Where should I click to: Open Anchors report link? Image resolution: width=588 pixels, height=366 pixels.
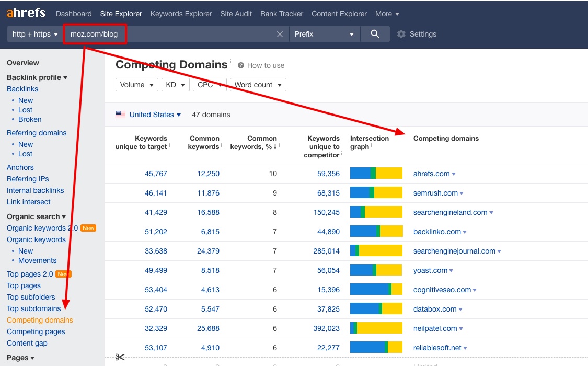point(20,168)
